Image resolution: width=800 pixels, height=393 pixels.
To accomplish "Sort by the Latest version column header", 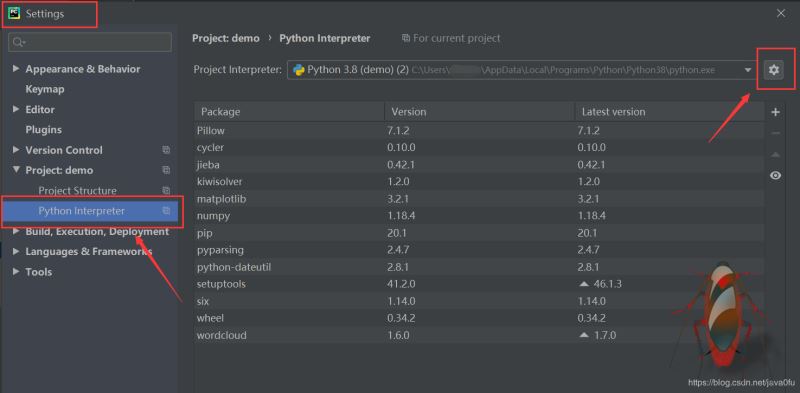I will [x=670, y=112].
